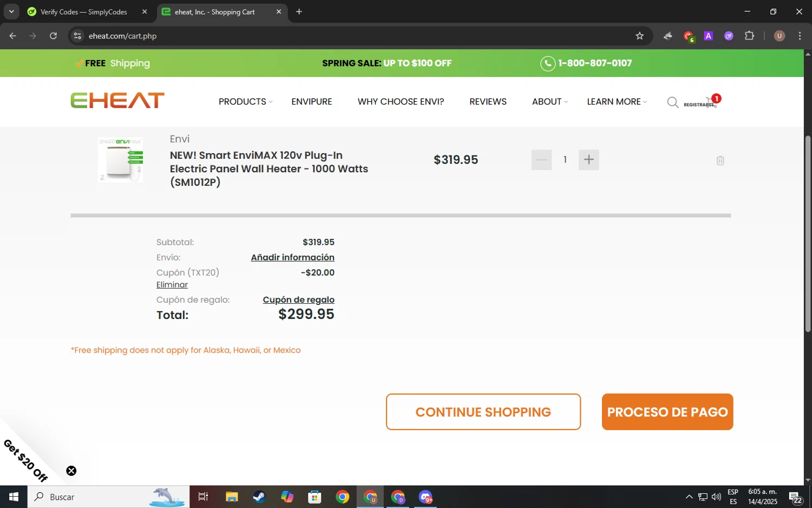The width and height of the screenshot is (812, 508).
Task: Expand the PRODUCTS menu
Action: 245,102
